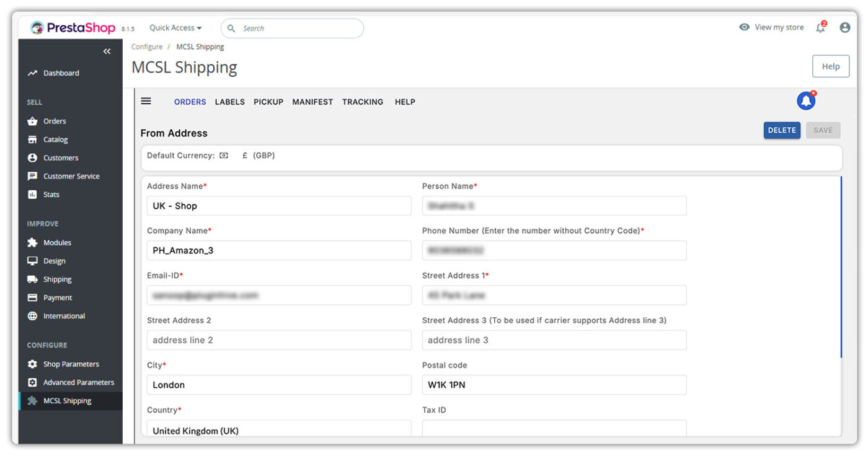Image resolution: width=868 pixels, height=456 pixels.
Task: Click the blue round MCSL notification bell
Action: click(x=806, y=100)
